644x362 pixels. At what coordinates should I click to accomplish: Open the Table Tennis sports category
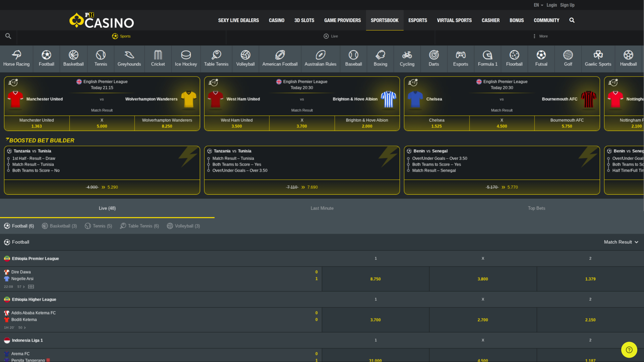tap(216, 59)
